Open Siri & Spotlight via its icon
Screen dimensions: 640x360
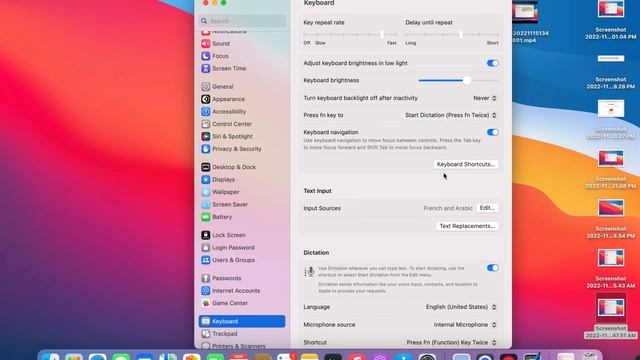206,136
